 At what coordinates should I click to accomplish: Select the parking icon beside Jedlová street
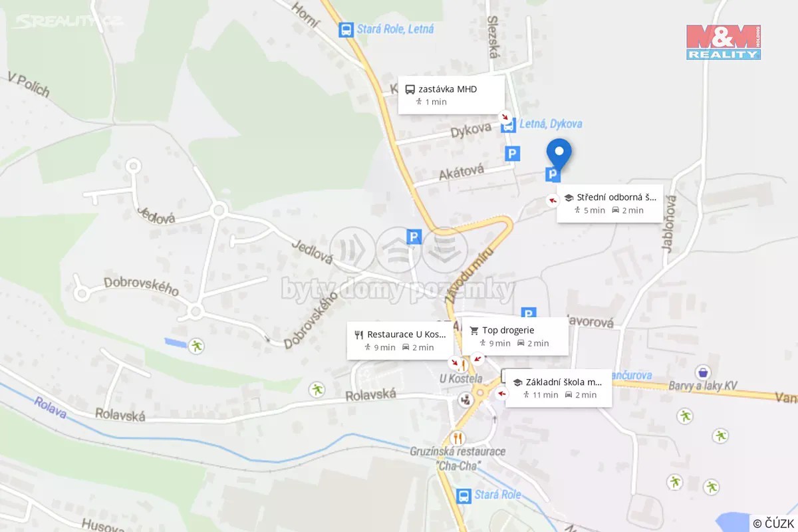[x=414, y=236]
